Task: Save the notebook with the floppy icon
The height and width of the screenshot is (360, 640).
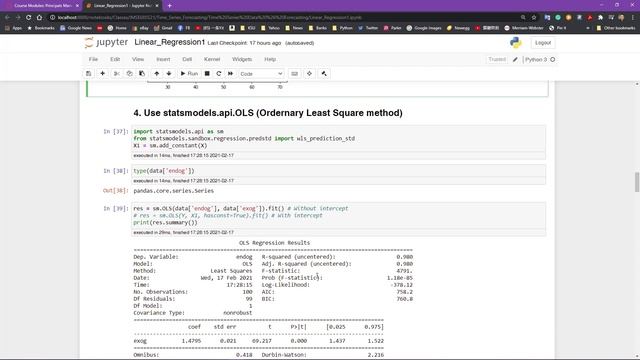Action: point(89,73)
